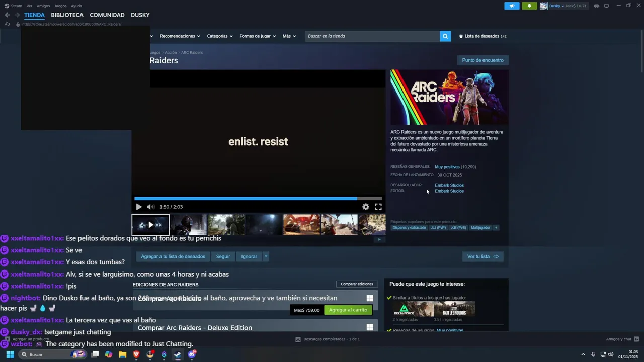
Task: Open Ayuda menu
Action: (76, 6)
